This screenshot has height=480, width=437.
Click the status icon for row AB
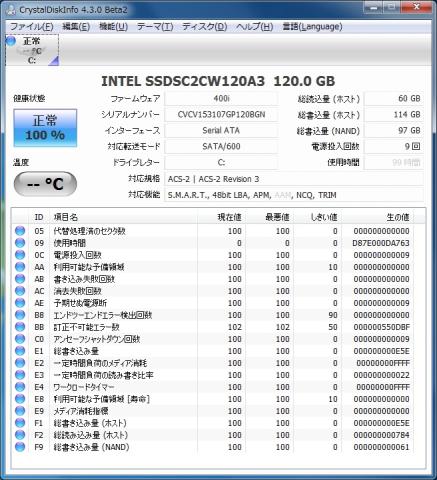click(20, 279)
